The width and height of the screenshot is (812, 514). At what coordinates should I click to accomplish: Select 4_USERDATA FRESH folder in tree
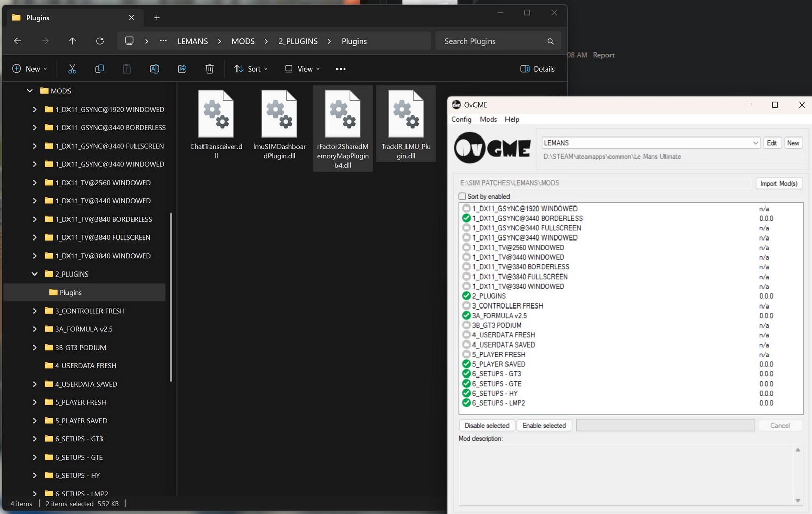(x=84, y=365)
